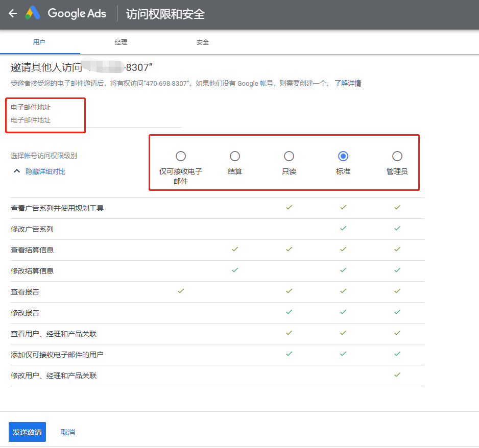The image size is (479, 448).
Task: Click the 查看报告 checkmark under 管理员
Action: 397,291
